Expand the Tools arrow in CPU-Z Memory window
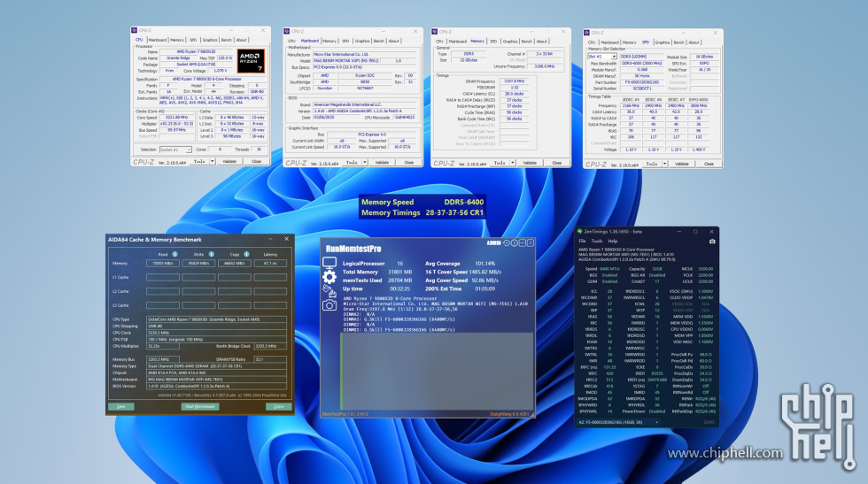 click(x=513, y=163)
